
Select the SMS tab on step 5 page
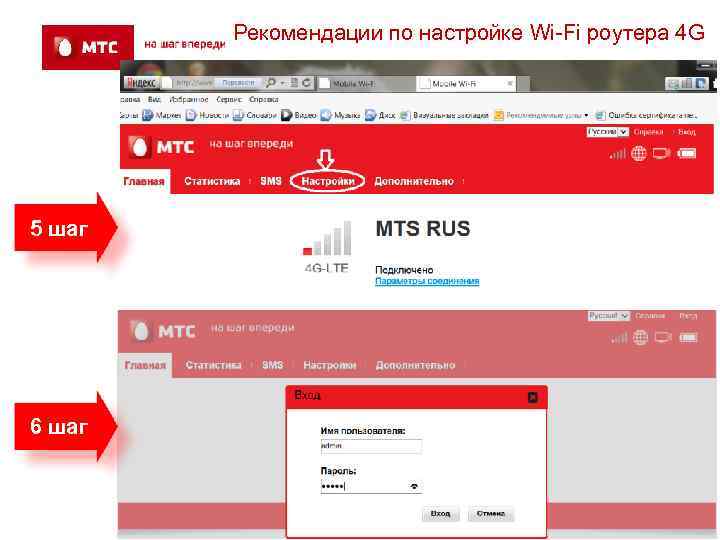pos(271,181)
